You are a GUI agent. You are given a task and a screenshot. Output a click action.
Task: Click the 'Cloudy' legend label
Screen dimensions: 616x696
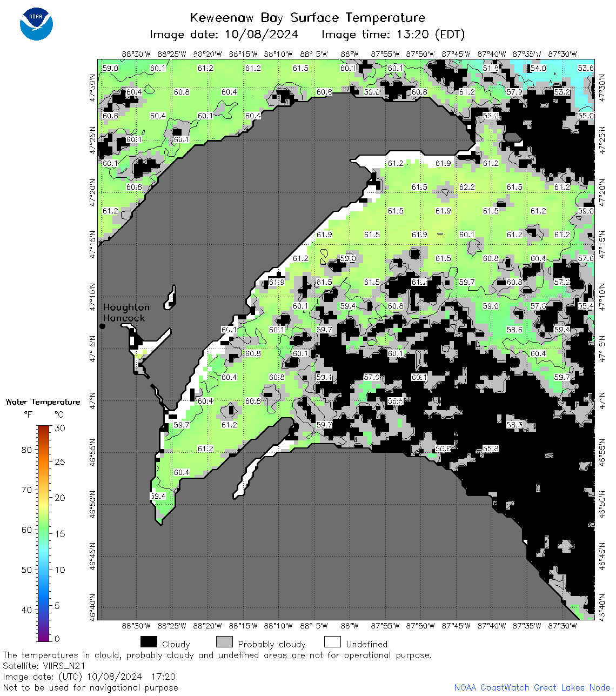[x=176, y=644]
